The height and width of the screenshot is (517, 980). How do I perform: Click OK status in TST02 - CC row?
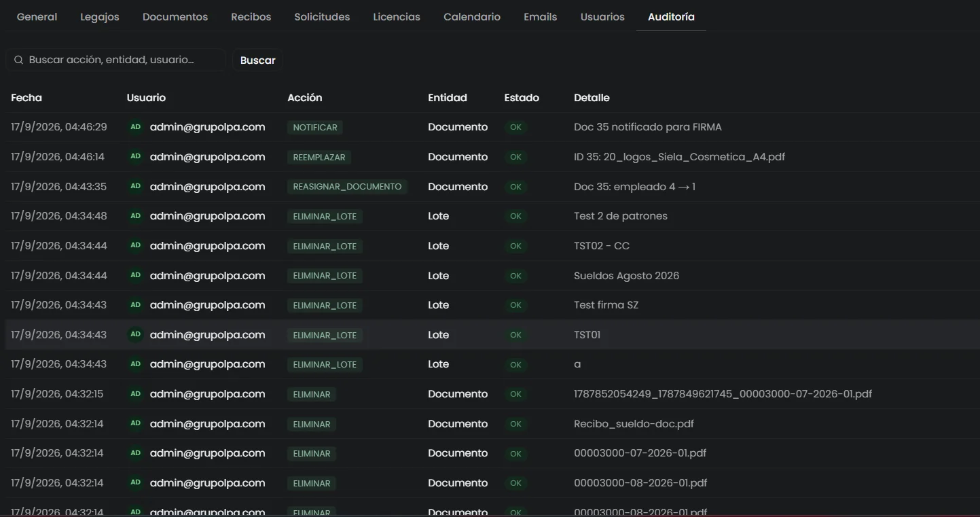(x=515, y=246)
